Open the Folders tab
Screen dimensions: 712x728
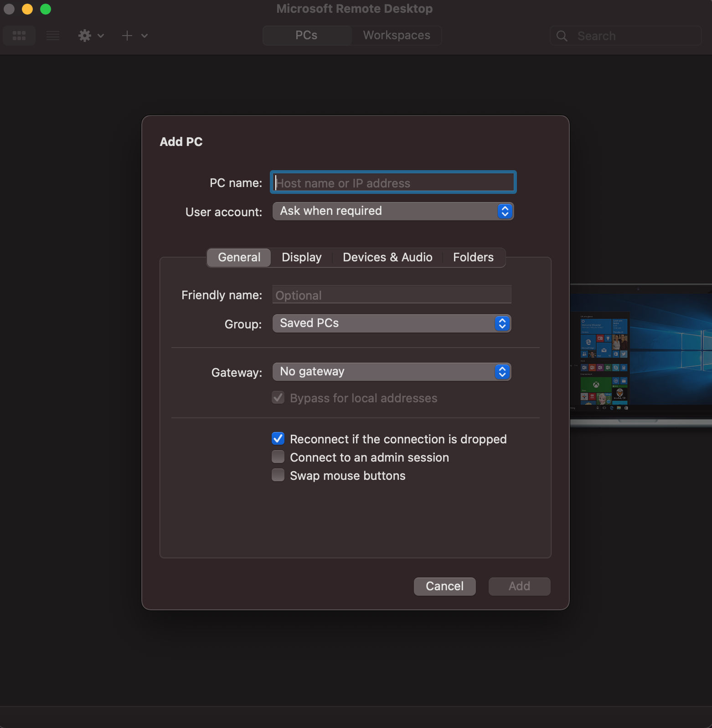[473, 258]
